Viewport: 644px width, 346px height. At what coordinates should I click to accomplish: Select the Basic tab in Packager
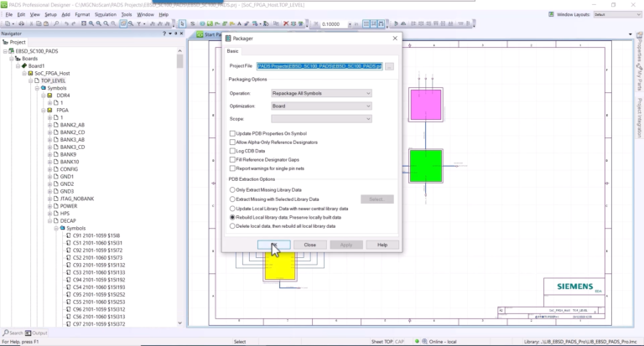(x=232, y=51)
